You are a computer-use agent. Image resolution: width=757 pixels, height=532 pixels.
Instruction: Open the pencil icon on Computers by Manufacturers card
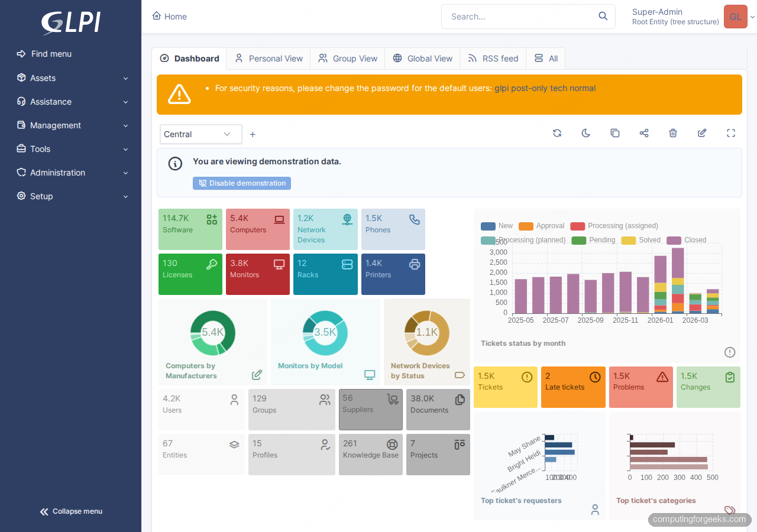pyautogui.click(x=257, y=375)
